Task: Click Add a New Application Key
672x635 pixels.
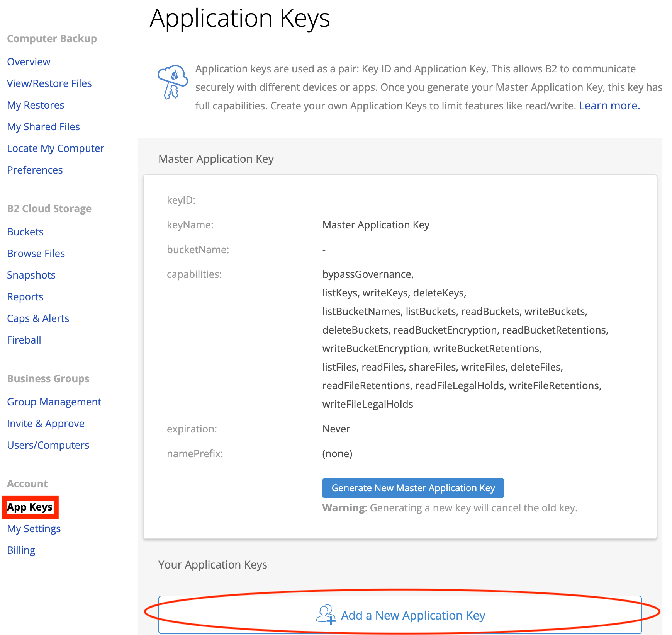Action: point(400,615)
